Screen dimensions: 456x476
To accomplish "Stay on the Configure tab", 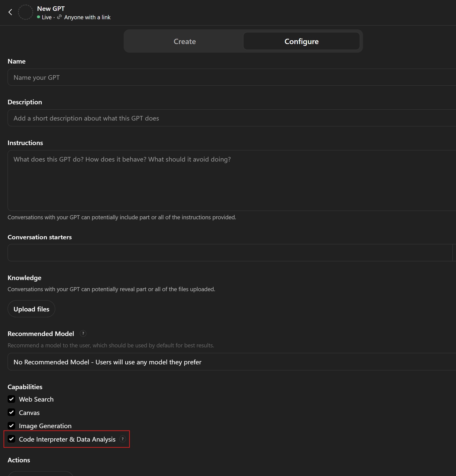I will pyautogui.click(x=301, y=41).
